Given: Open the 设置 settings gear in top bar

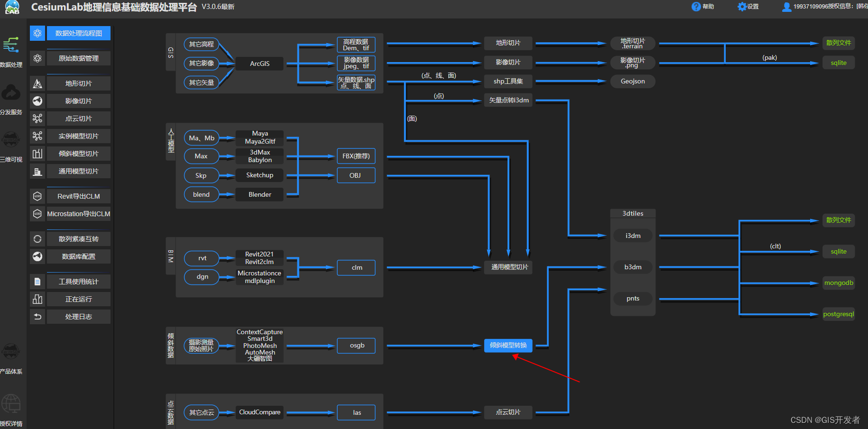Looking at the screenshot, I should click(x=742, y=7).
